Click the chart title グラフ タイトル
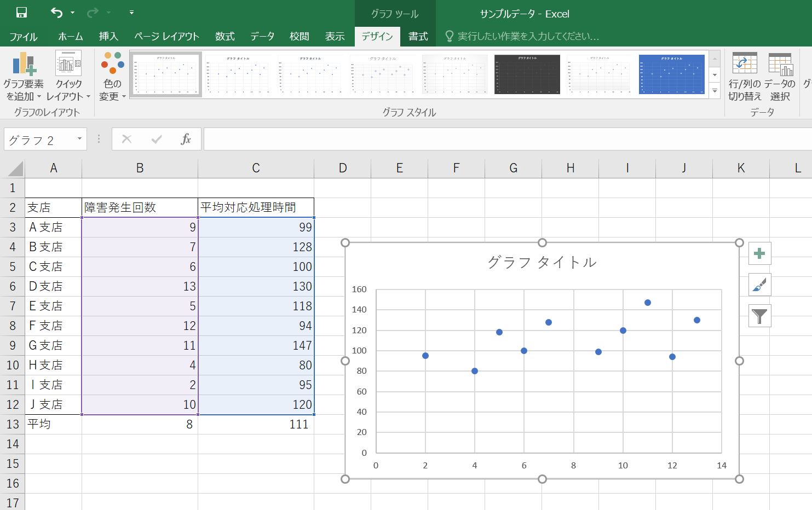812x510 pixels. 542,263
